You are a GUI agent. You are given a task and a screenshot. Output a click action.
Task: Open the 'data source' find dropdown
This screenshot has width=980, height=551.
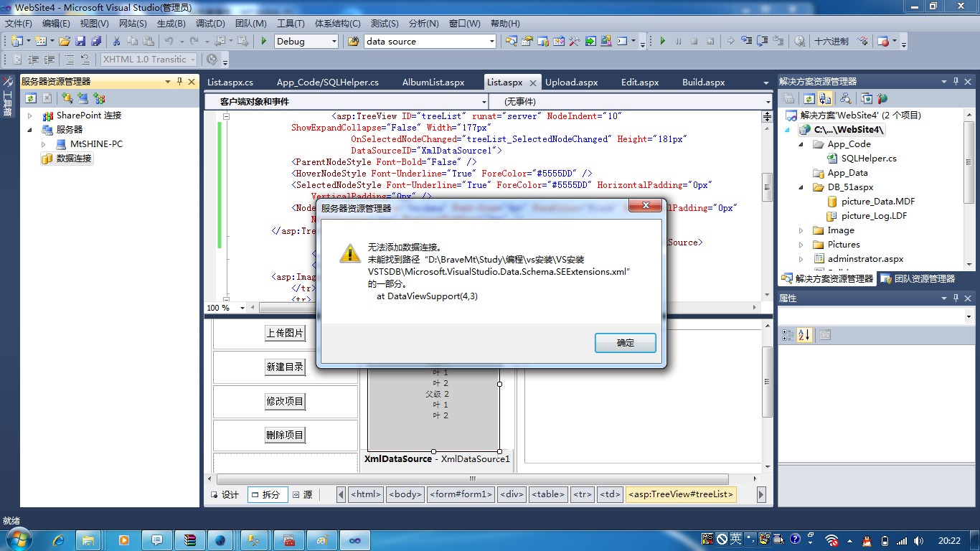coord(492,42)
